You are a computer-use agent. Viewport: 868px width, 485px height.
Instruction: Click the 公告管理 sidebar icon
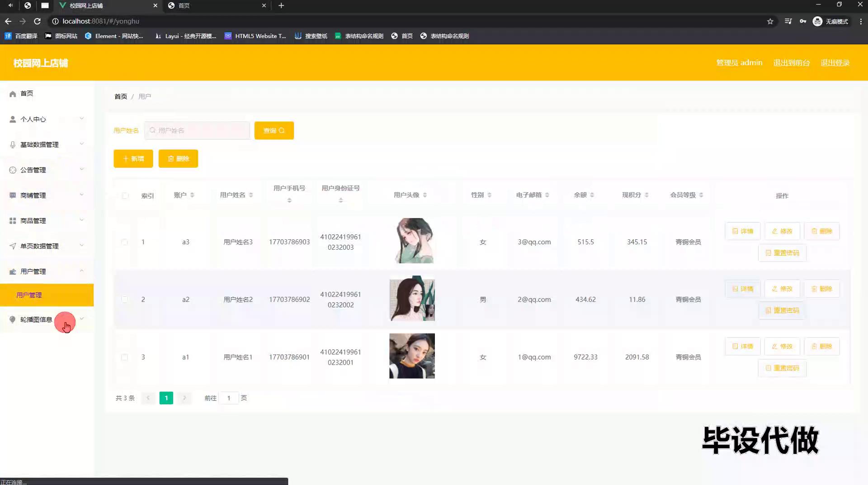click(13, 170)
